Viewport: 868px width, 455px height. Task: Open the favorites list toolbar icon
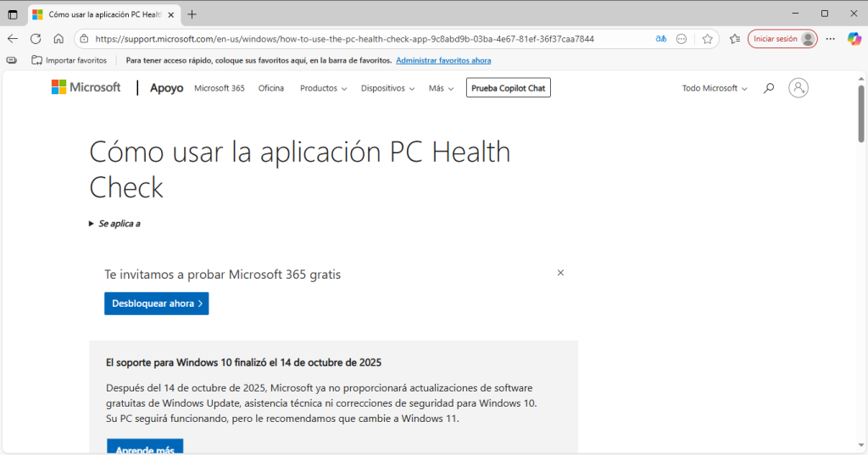[x=735, y=39]
